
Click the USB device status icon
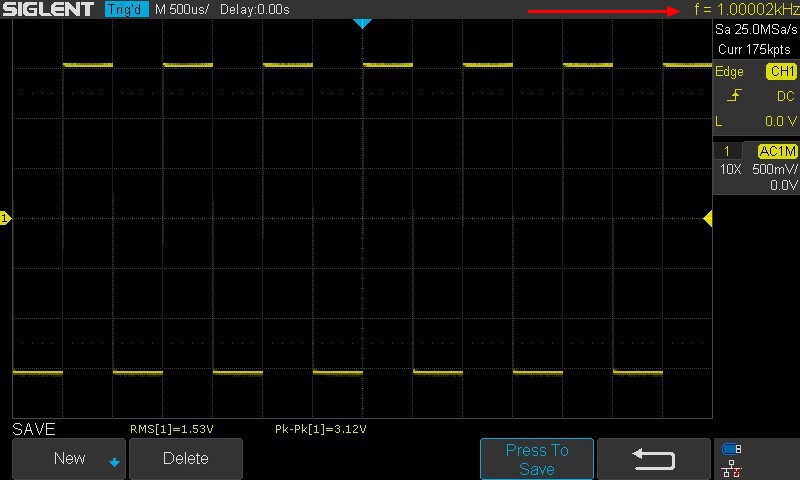tap(731, 449)
